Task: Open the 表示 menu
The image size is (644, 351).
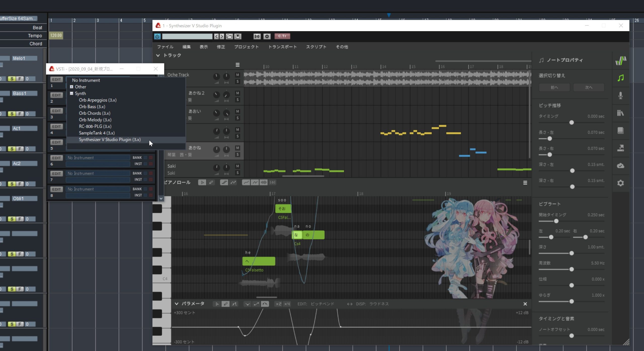Action: click(x=204, y=47)
